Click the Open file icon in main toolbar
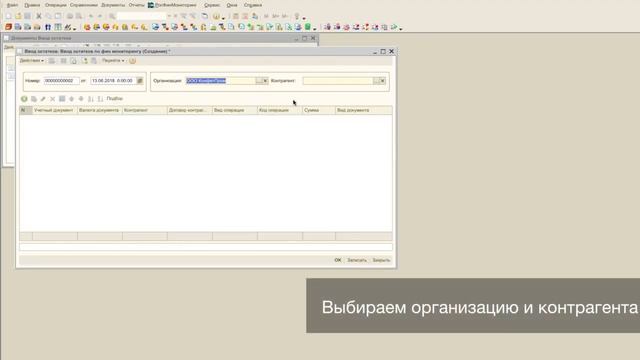This screenshot has width=640, height=360. click(18, 16)
